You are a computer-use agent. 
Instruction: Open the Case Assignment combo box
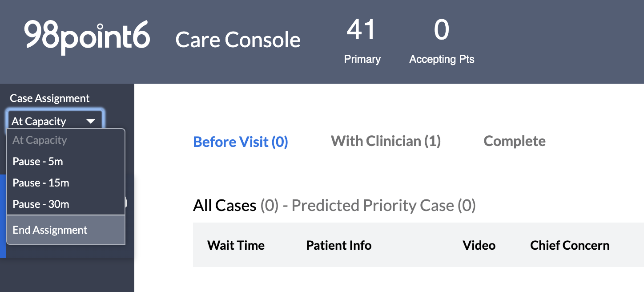(56, 121)
